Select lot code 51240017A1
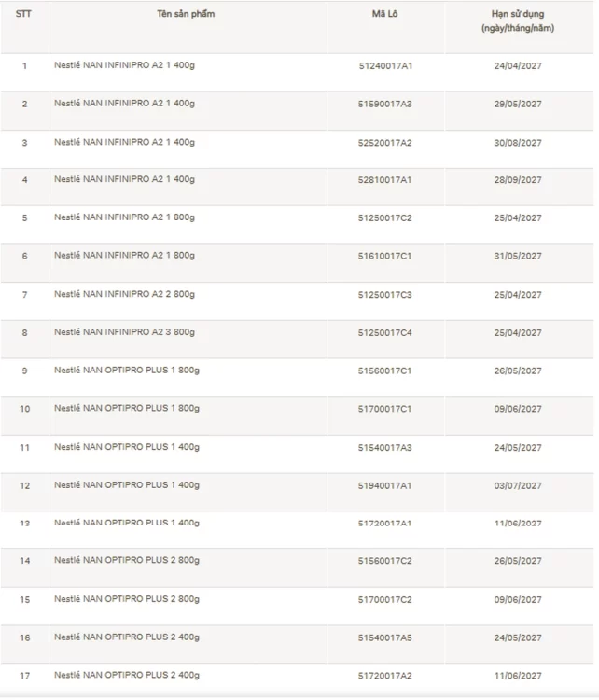Image resolution: width=599 pixels, height=700 pixels. (x=385, y=65)
